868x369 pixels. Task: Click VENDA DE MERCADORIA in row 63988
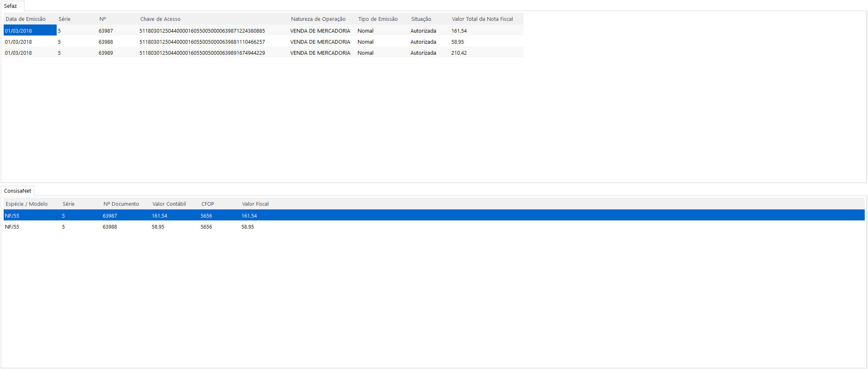click(320, 42)
